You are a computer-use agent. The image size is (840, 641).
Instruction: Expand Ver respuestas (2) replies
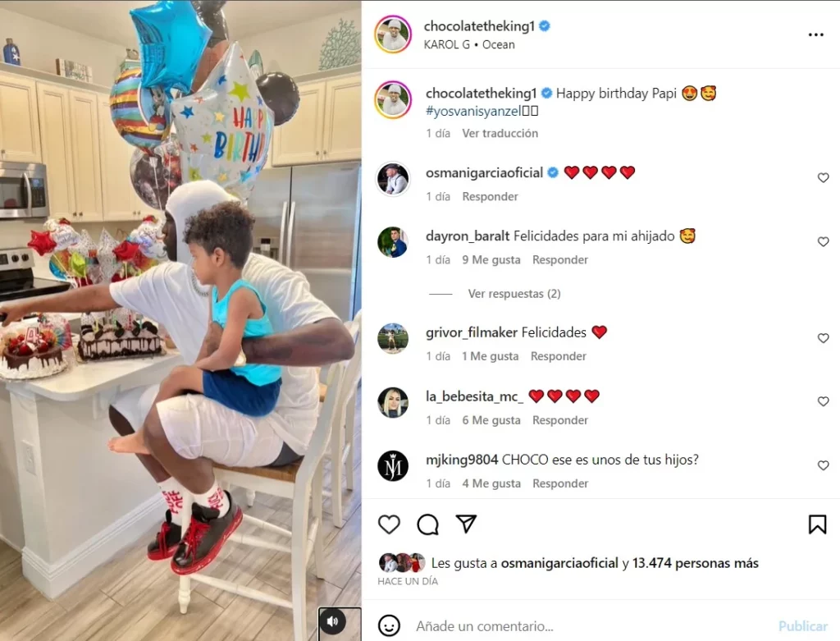point(514,294)
